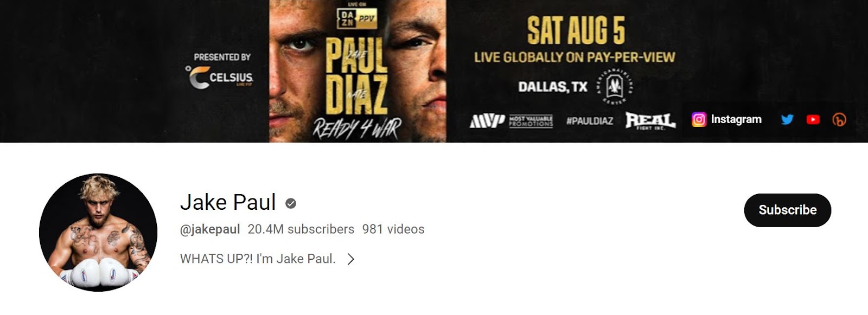Click the American Airlines Center circular emblem
The image size is (868, 315).
615,86
